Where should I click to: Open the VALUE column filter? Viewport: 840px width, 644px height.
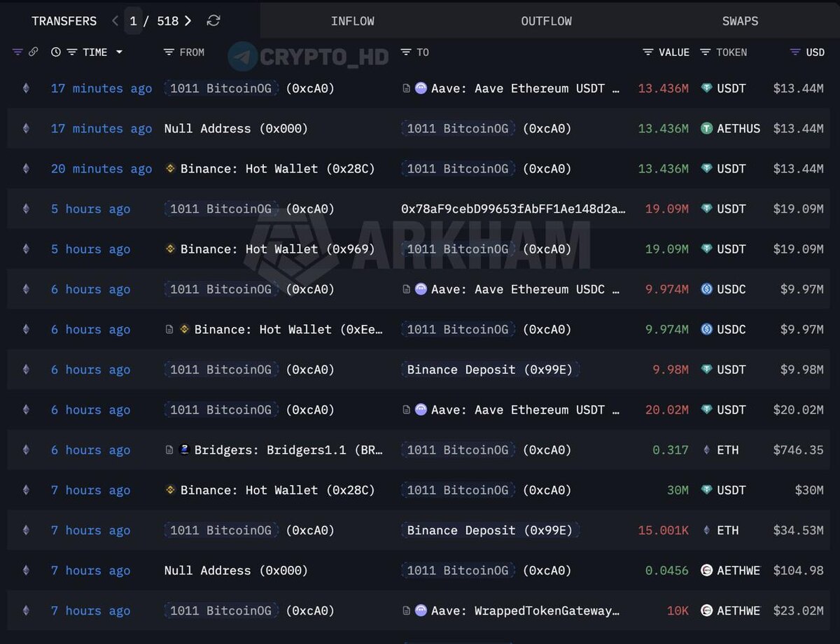[648, 52]
